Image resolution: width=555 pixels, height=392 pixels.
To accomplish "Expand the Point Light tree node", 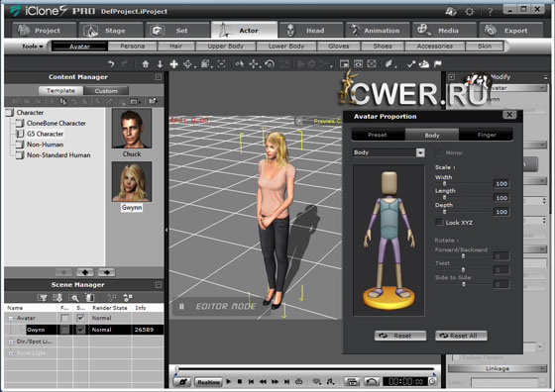I will [x=11, y=353].
